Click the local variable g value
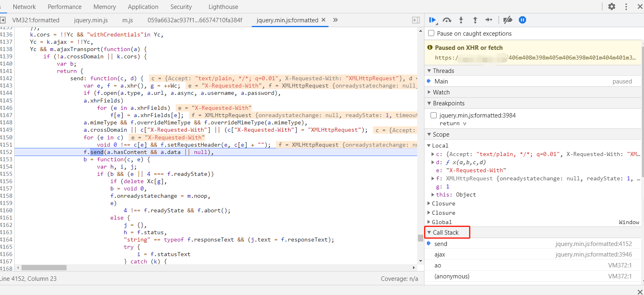Screen dimensions: 644x295 pos(448,186)
